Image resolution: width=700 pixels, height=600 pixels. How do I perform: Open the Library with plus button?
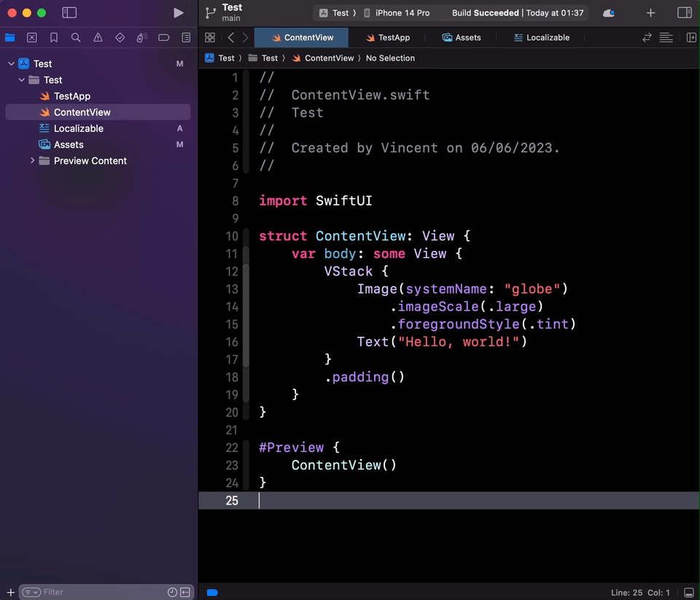tap(650, 13)
